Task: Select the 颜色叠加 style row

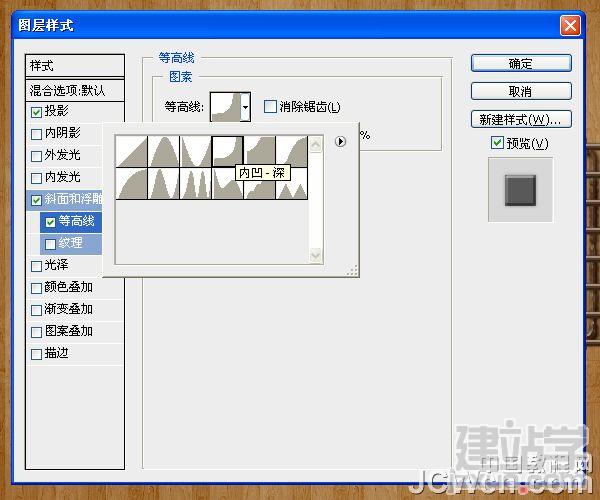Action: [75, 287]
